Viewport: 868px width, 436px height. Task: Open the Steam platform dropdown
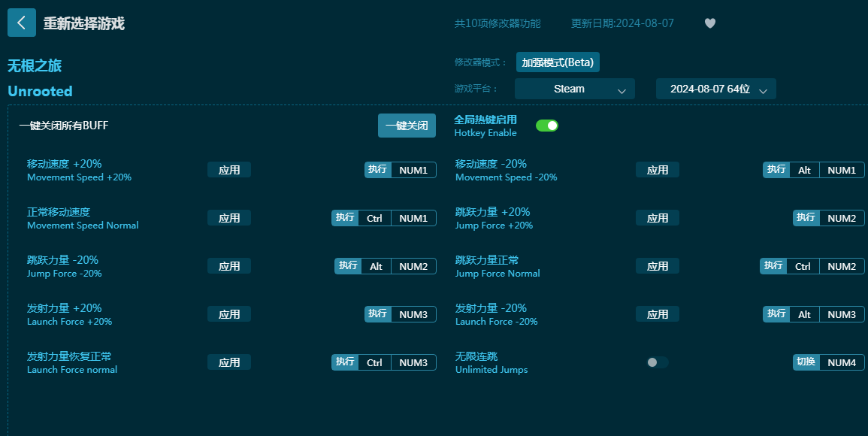[574, 89]
